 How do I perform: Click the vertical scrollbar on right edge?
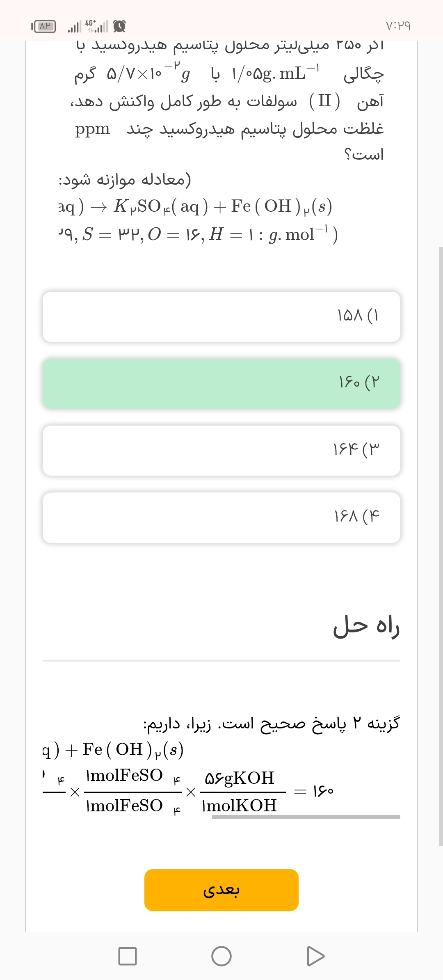(441, 546)
